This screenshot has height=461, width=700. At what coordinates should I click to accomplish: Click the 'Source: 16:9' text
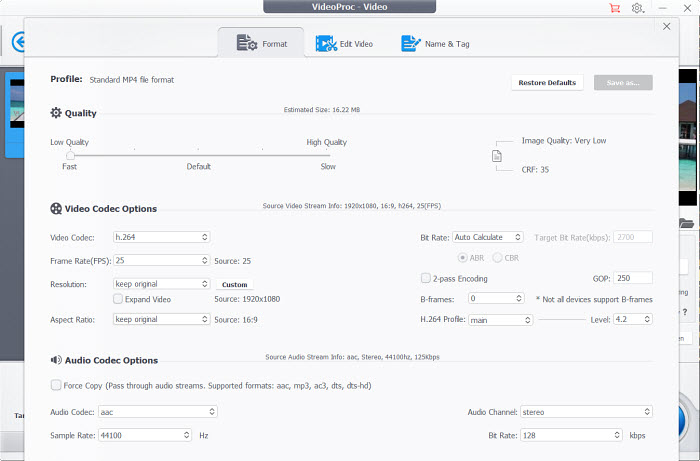(x=236, y=320)
